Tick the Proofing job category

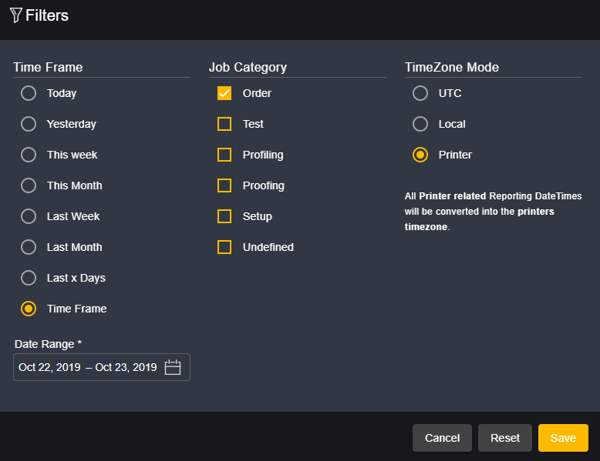[x=225, y=186]
